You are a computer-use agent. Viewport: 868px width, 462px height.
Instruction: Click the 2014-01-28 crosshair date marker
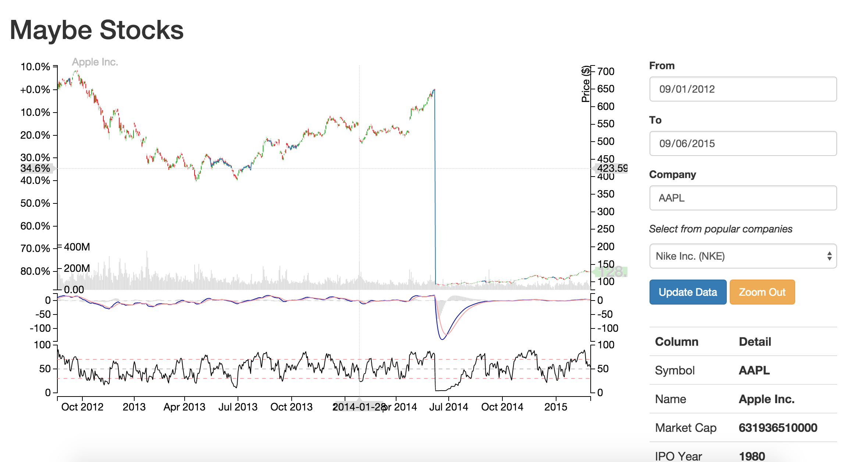click(x=359, y=407)
